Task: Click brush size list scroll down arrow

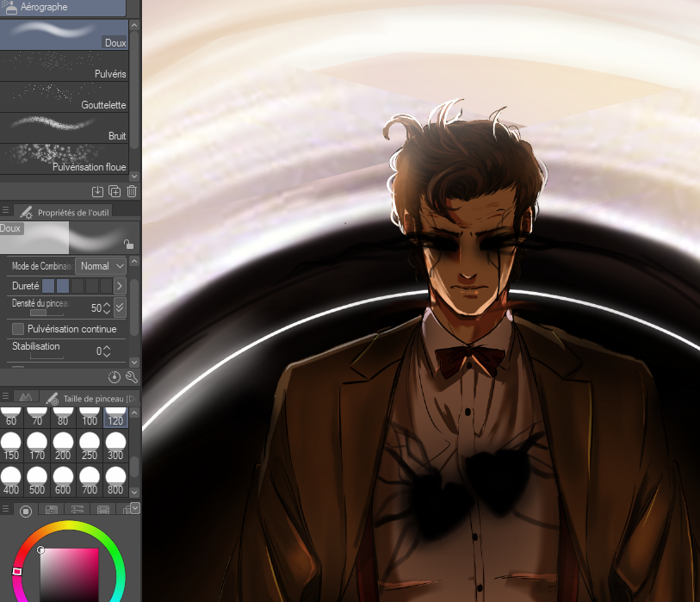Action: click(134, 492)
